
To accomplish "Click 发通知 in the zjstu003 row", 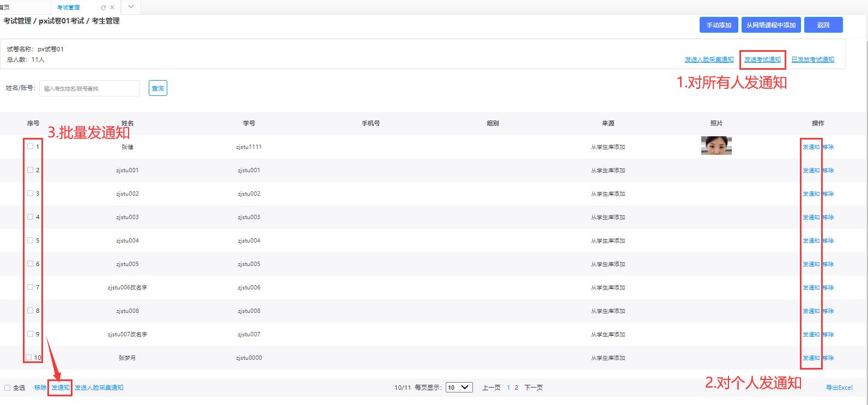I will click(811, 217).
